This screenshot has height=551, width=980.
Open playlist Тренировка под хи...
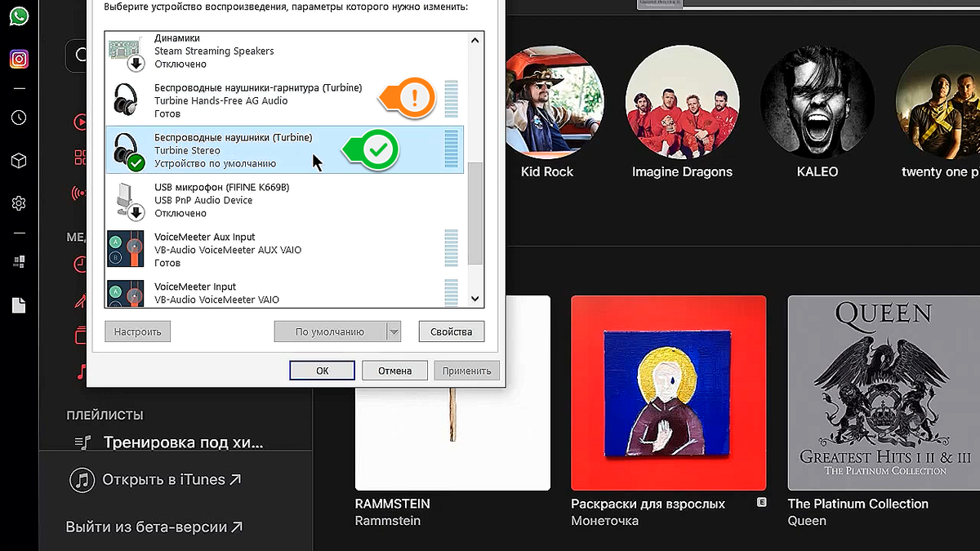click(183, 442)
